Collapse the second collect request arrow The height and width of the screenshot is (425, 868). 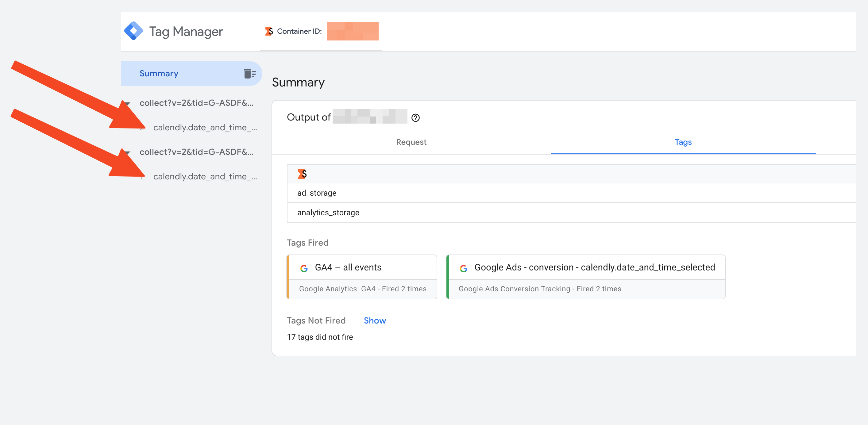click(x=128, y=152)
